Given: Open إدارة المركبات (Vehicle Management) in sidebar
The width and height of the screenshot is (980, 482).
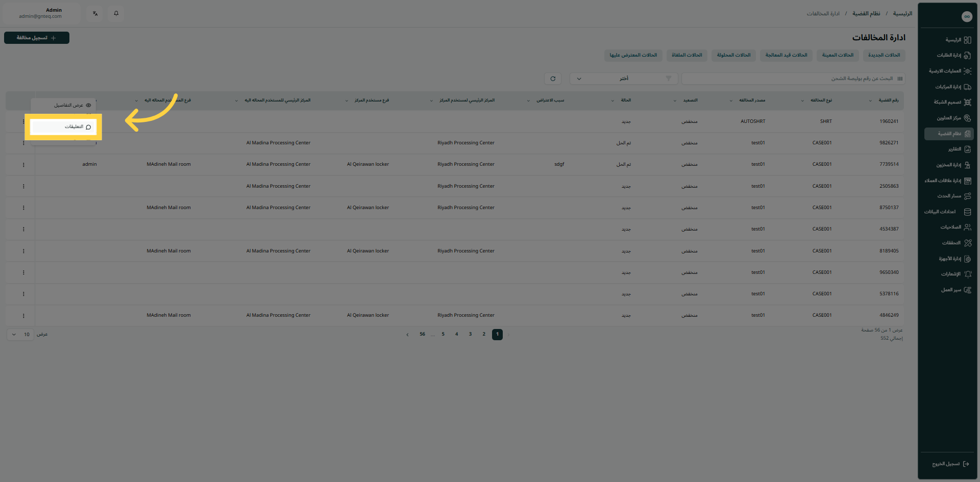Looking at the screenshot, I should (x=948, y=87).
